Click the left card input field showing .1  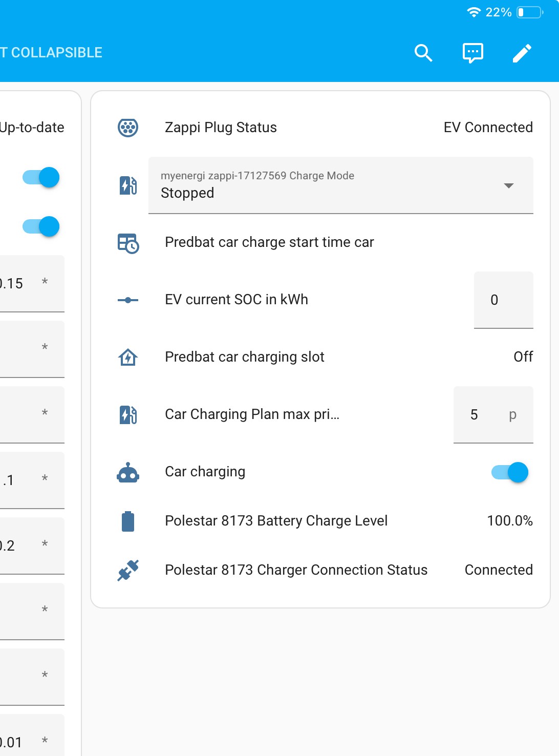pos(32,480)
